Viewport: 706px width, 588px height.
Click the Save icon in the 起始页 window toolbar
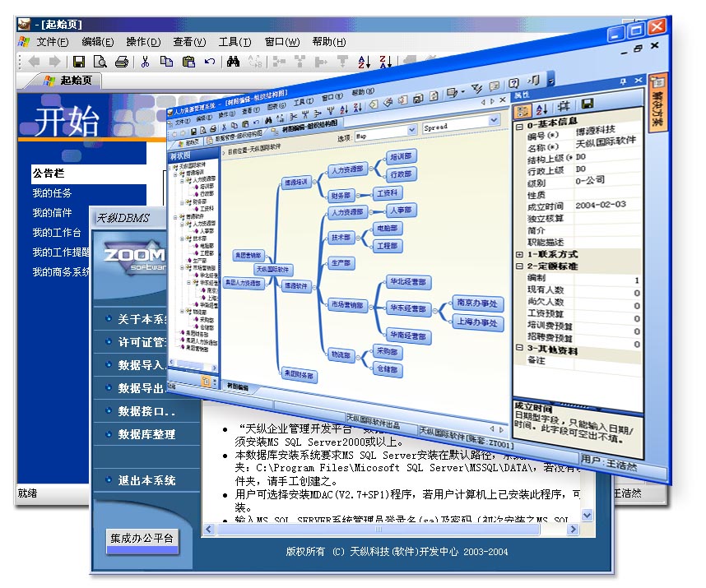[x=79, y=61]
